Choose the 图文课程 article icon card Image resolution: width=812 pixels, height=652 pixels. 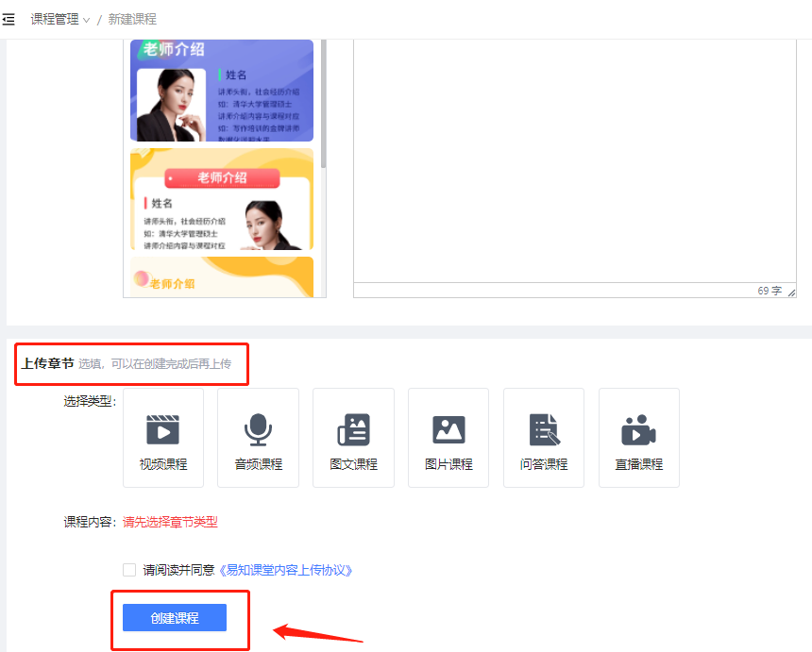[x=353, y=438]
